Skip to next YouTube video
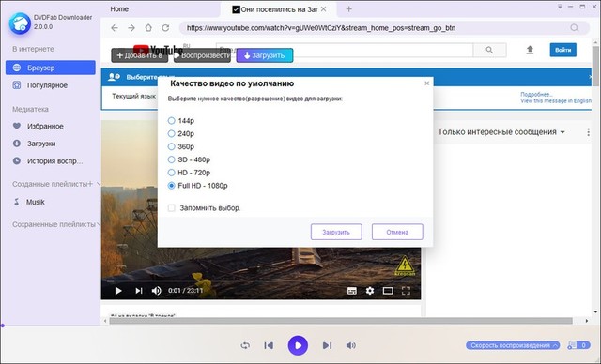This screenshot has height=364, width=601. [x=139, y=291]
